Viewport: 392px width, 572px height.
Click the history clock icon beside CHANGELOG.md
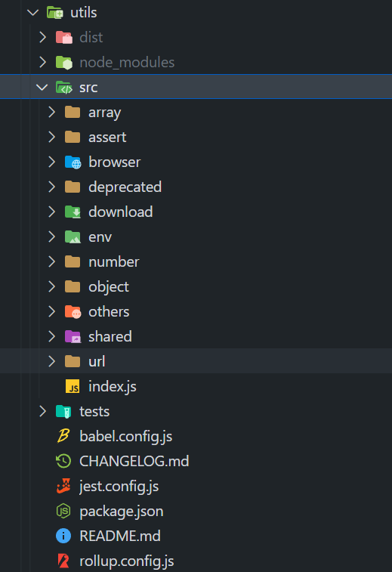[x=63, y=461]
